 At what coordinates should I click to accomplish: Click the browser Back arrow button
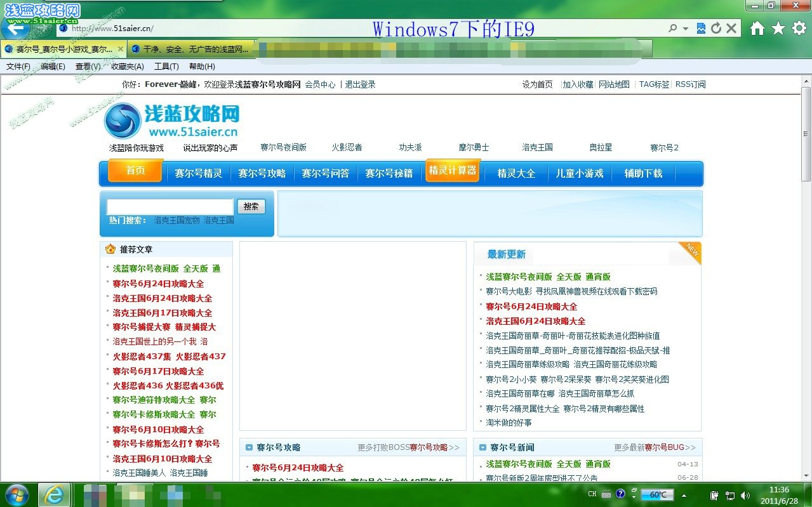15,28
